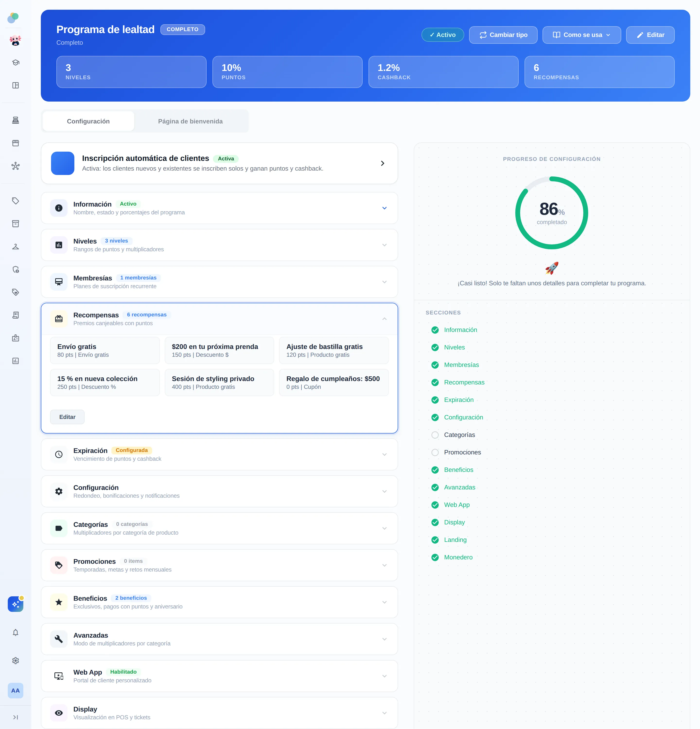Select the Envío gratis reward card
Image resolution: width=700 pixels, height=729 pixels.
pos(105,350)
